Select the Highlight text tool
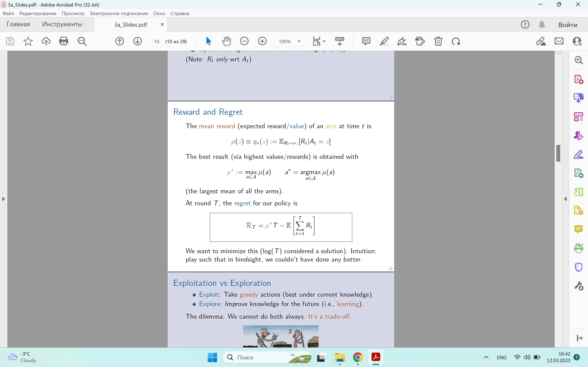Viewport: 588px width, 367px height. coord(384,41)
